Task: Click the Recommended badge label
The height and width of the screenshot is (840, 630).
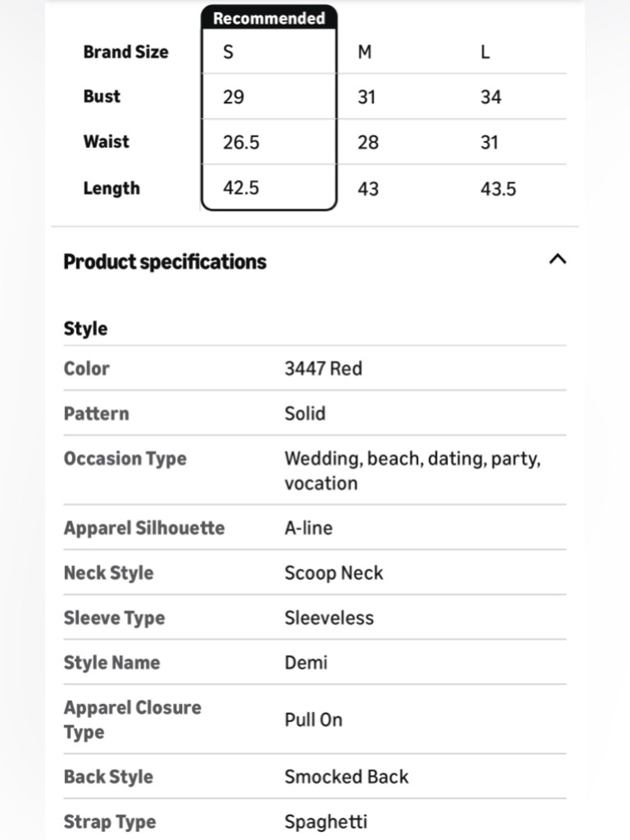Action: point(269,18)
